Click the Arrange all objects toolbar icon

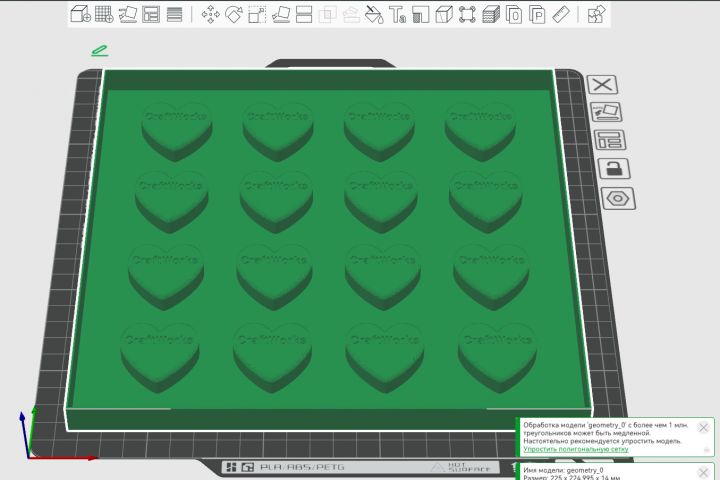coord(151,14)
